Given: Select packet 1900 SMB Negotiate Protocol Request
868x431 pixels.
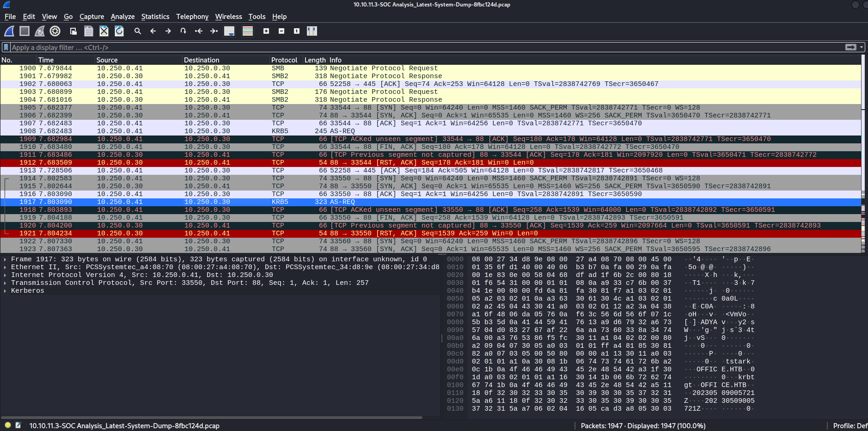Looking at the screenshot, I should point(430,68).
